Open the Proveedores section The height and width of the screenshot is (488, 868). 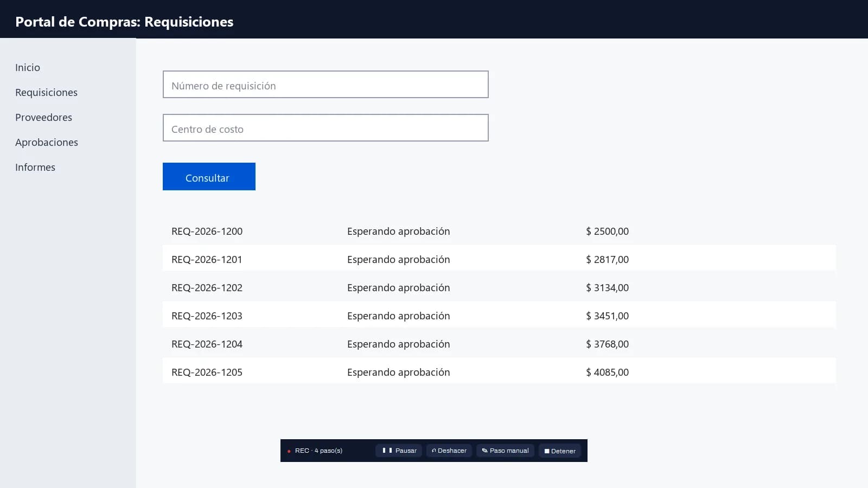click(x=43, y=117)
